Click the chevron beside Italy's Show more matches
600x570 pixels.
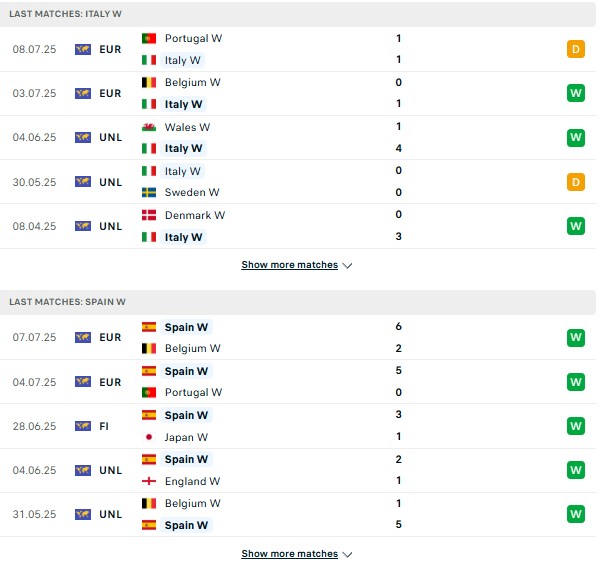coord(347,265)
